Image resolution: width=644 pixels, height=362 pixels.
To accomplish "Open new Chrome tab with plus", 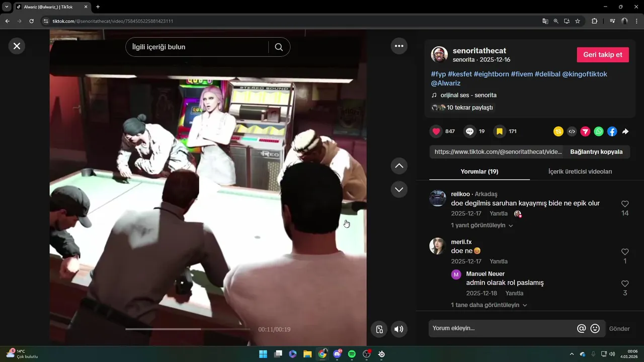I will click(x=98, y=7).
